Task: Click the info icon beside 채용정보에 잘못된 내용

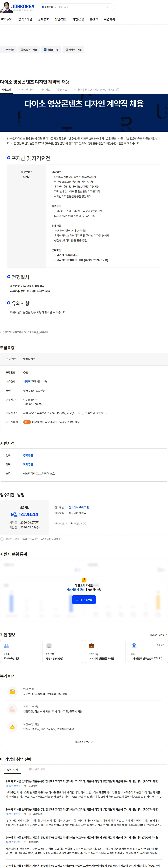Action: point(2,332)
